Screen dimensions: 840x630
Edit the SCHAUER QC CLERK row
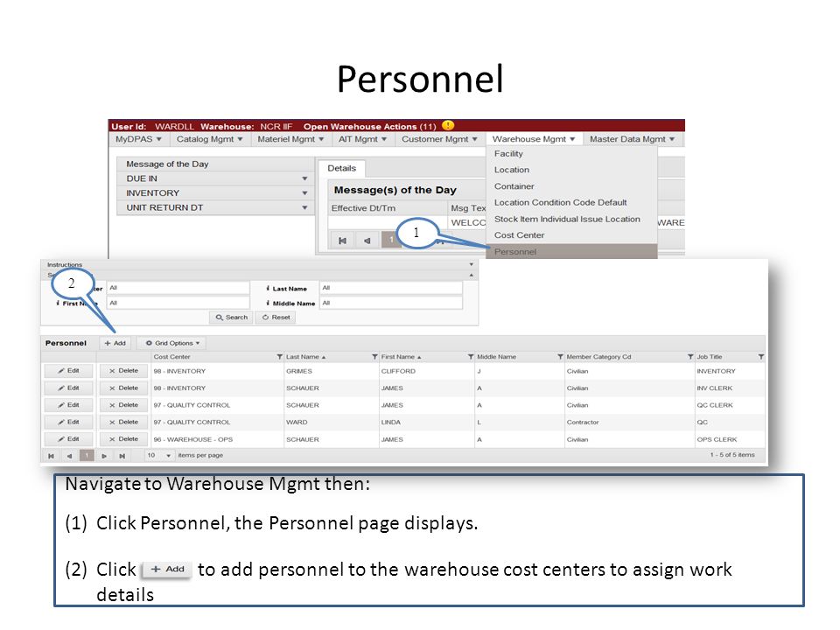pos(68,405)
